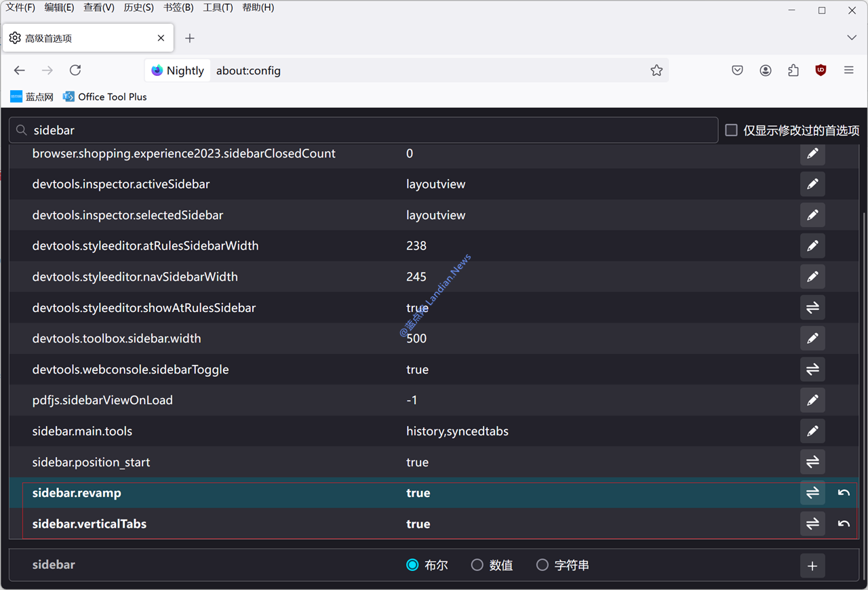
Task: Click the devtools.webconsole.sidebarToggle preference name
Action: pos(130,370)
